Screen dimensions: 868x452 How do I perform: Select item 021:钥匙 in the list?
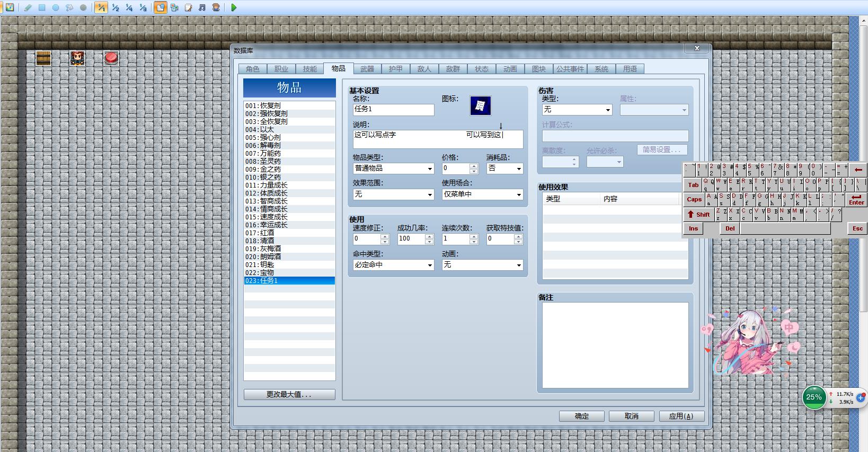click(289, 264)
